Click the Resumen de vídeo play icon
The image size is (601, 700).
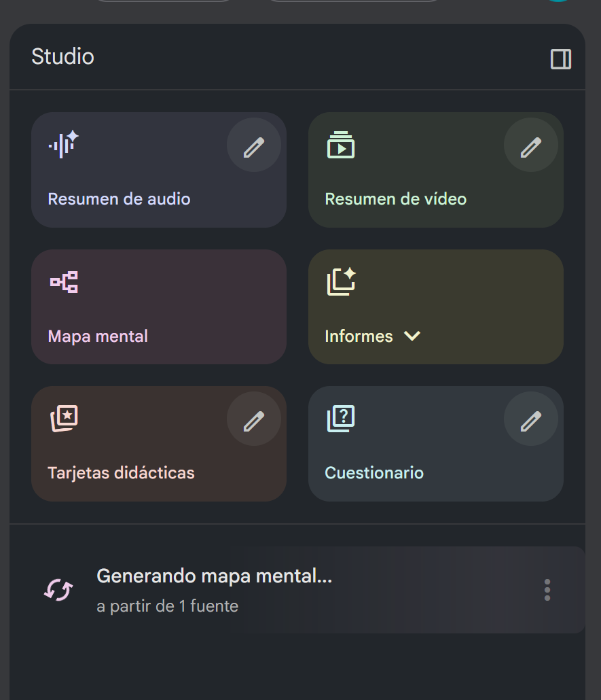(341, 145)
